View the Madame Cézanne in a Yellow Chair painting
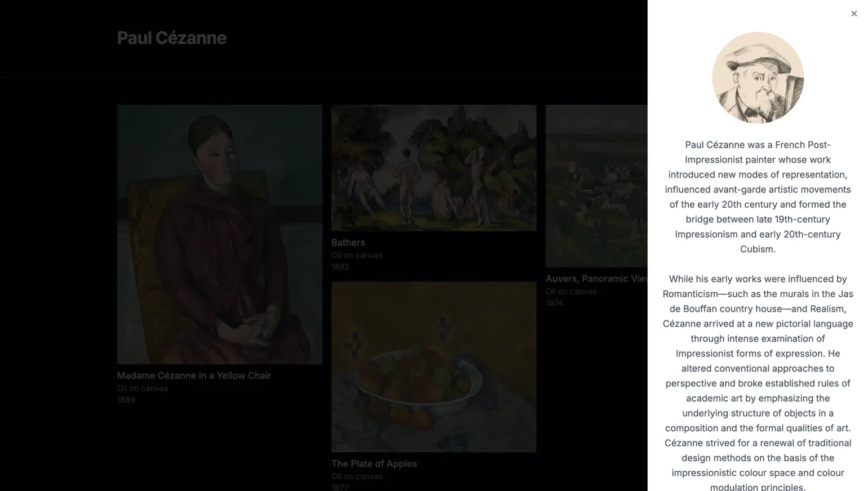This screenshot has height=491, width=868. pos(219,233)
